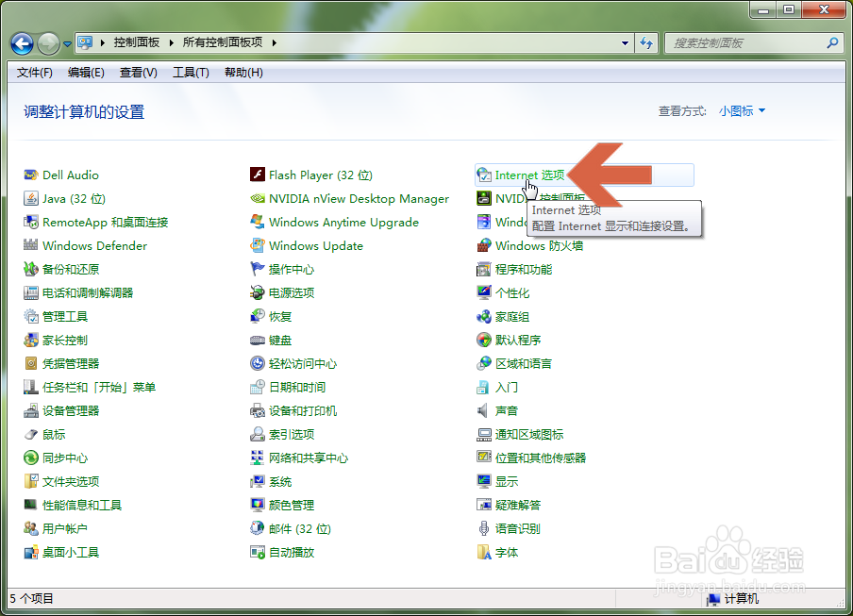
Task: Open the Dell Audio icon
Action: pos(31,175)
